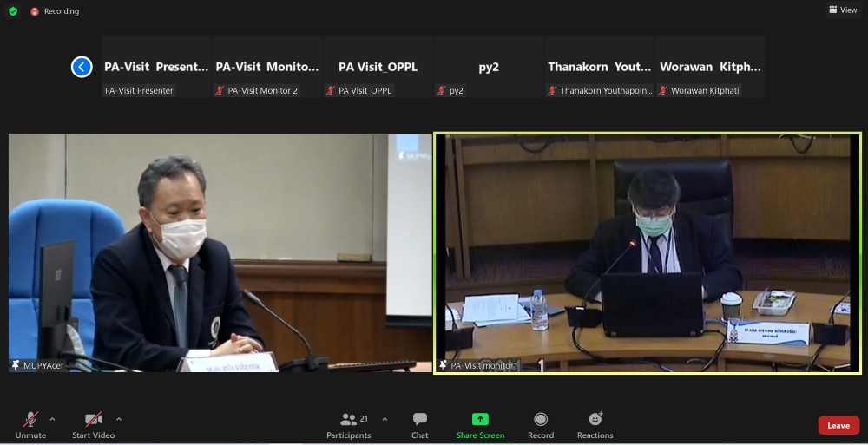Viewport: 868px width, 445px height.
Task: Expand audio options arrow beside Unmute
Action: pyautogui.click(x=52, y=419)
